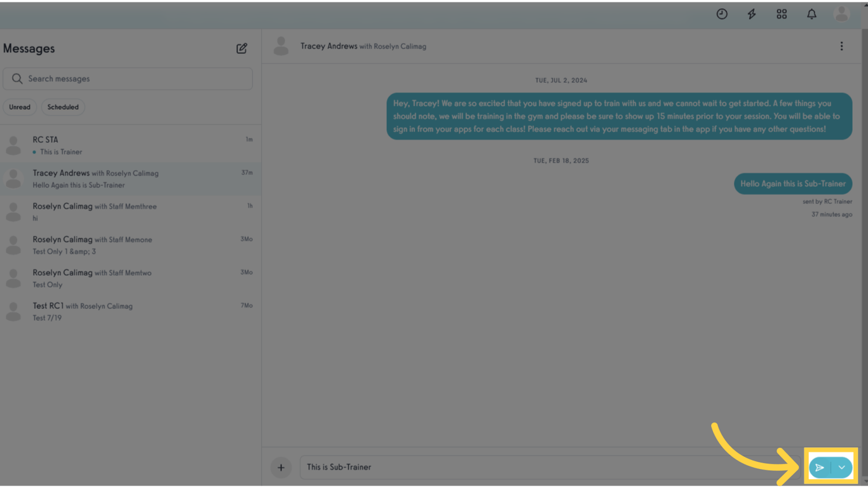Image resolution: width=868 pixels, height=488 pixels.
Task: Open the user profile avatar in top bar
Action: point(841,14)
